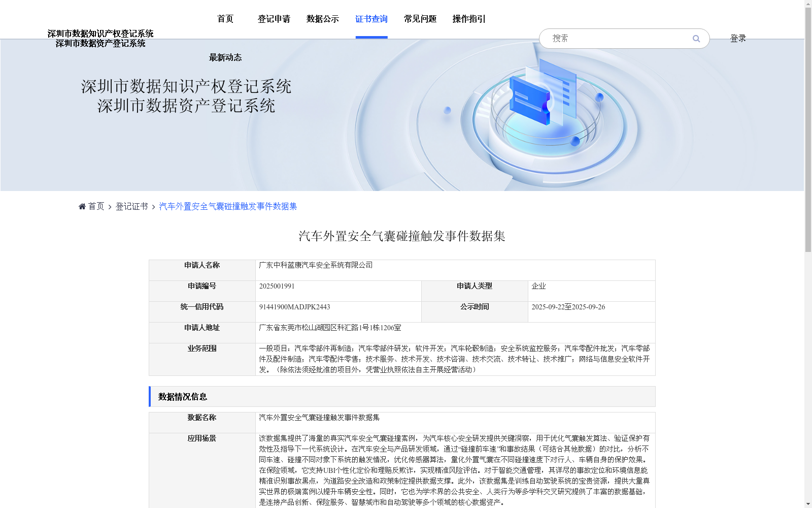Open the 首页 navigation tab
The image size is (812, 508).
[x=225, y=19]
